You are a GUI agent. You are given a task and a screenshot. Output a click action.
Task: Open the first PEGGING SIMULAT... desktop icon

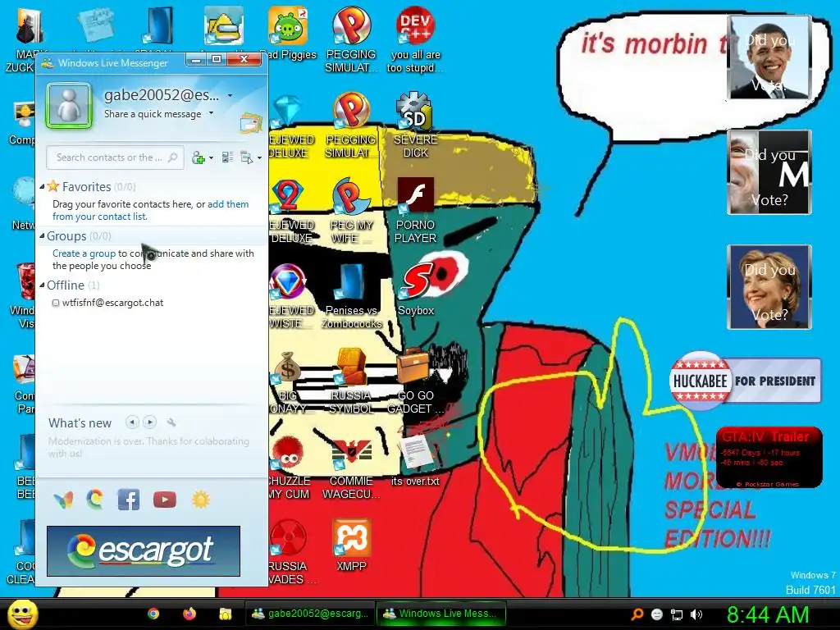351,40
